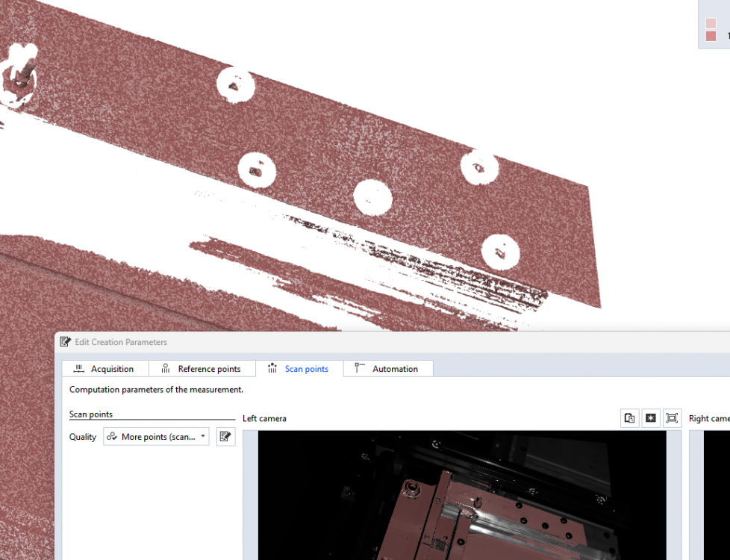730x560 pixels.
Task: Click the light pink legend color swatch
Action: [711, 23]
